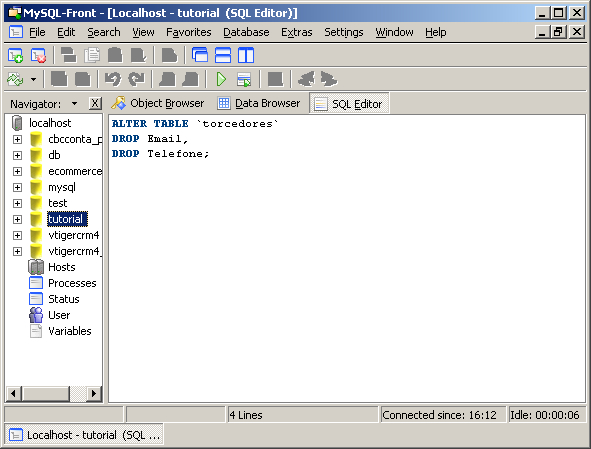Close connection using the red X window icon

(38, 56)
